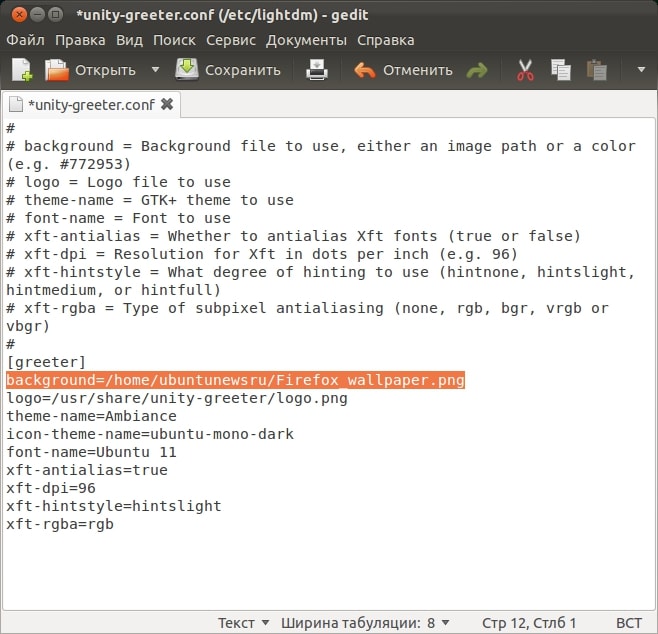Redo with the green arrow icon
This screenshot has width=658, height=634.
pyautogui.click(x=477, y=70)
